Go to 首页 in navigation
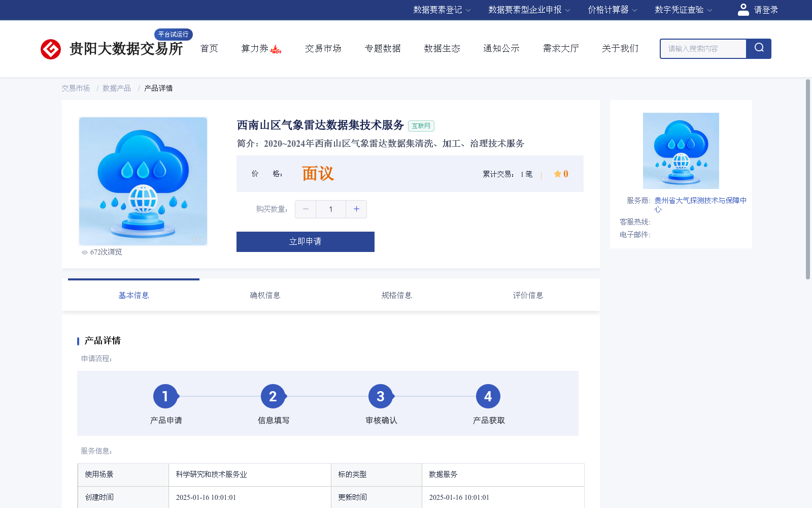812x508 pixels. pyautogui.click(x=209, y=48)
